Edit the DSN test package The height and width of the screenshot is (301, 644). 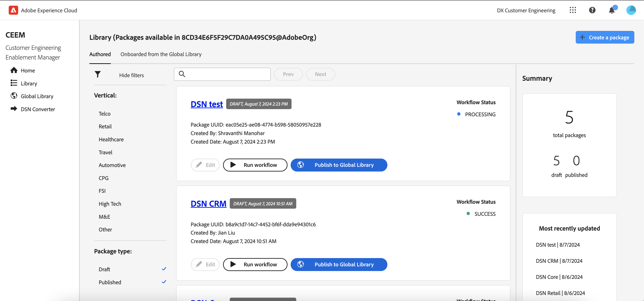click(205, 165)
